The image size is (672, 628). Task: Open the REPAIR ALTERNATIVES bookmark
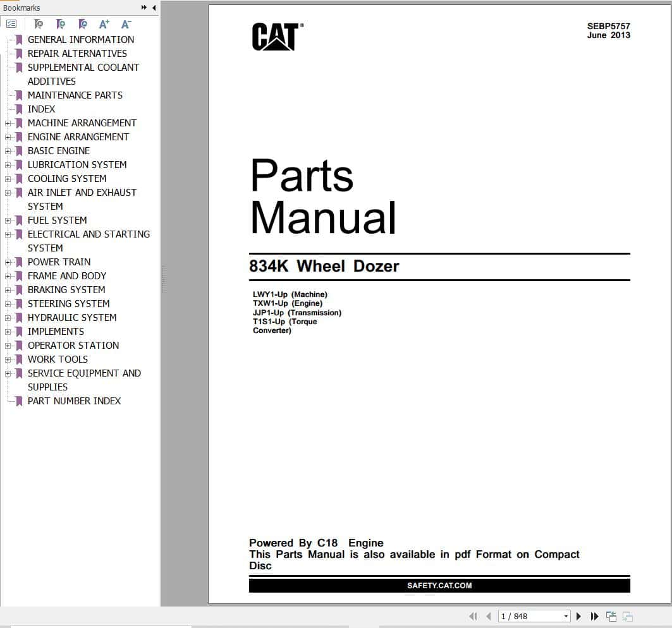click(x=77, y=54)
